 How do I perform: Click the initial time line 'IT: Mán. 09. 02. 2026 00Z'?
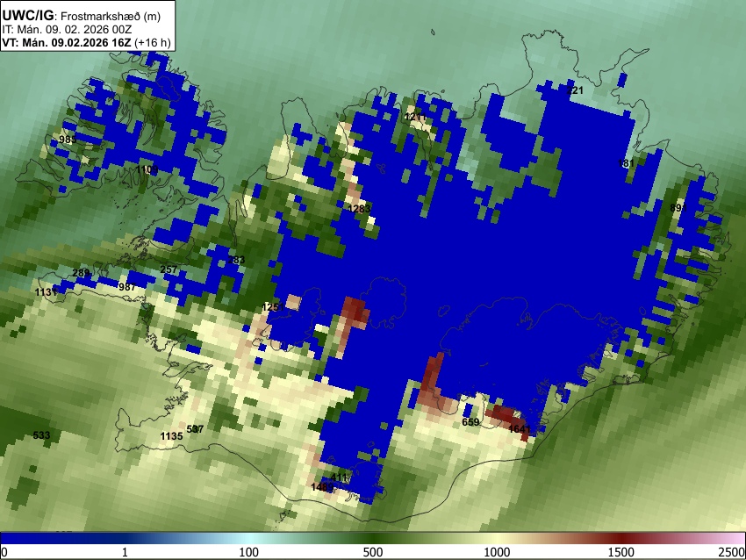[67, 30]
